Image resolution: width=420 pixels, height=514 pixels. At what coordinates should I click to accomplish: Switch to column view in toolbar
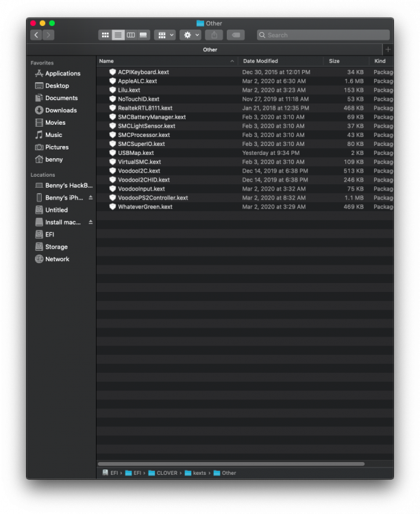pyautogui.click(x=131, y=35)
